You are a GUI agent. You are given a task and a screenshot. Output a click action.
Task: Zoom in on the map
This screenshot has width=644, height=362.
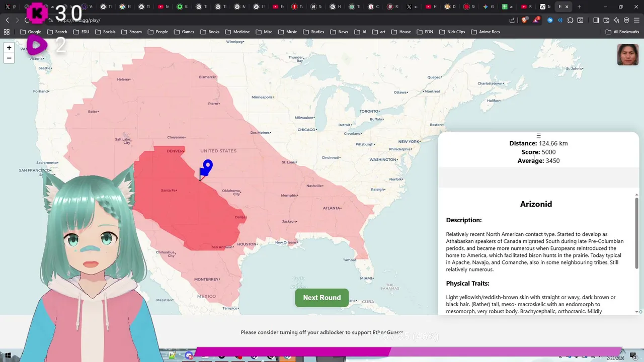[9, 48]
